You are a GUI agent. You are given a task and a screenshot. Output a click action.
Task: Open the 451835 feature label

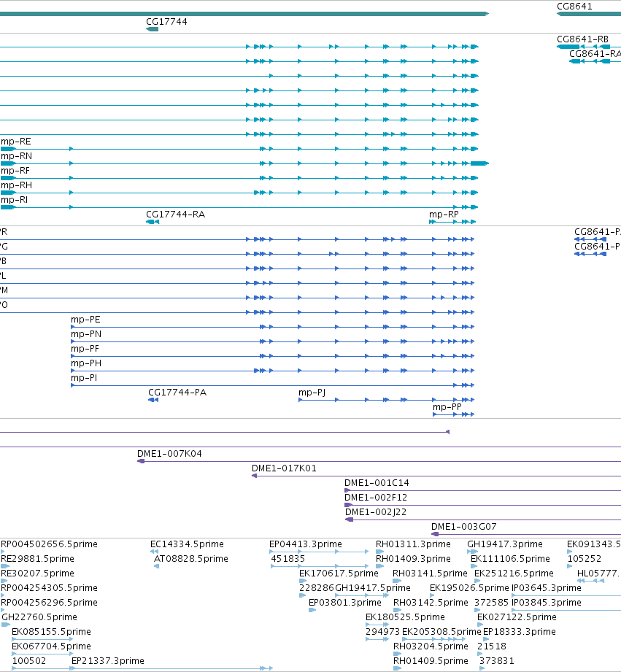click(288, 559)
